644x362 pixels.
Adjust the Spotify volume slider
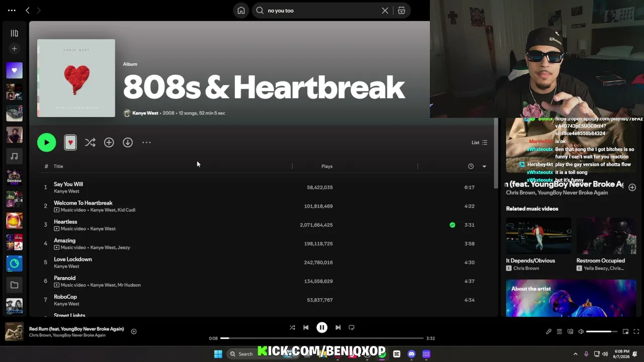(x=602, y=332)
